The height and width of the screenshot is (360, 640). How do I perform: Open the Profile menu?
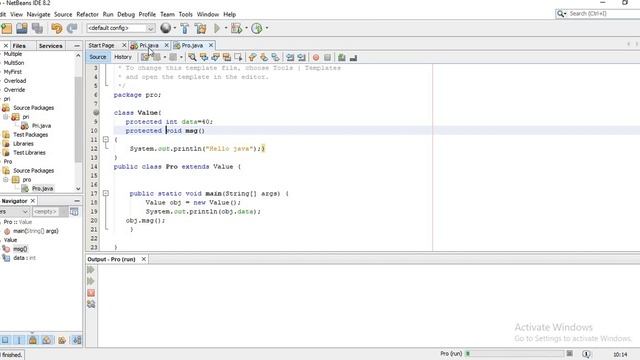[147, 14]
